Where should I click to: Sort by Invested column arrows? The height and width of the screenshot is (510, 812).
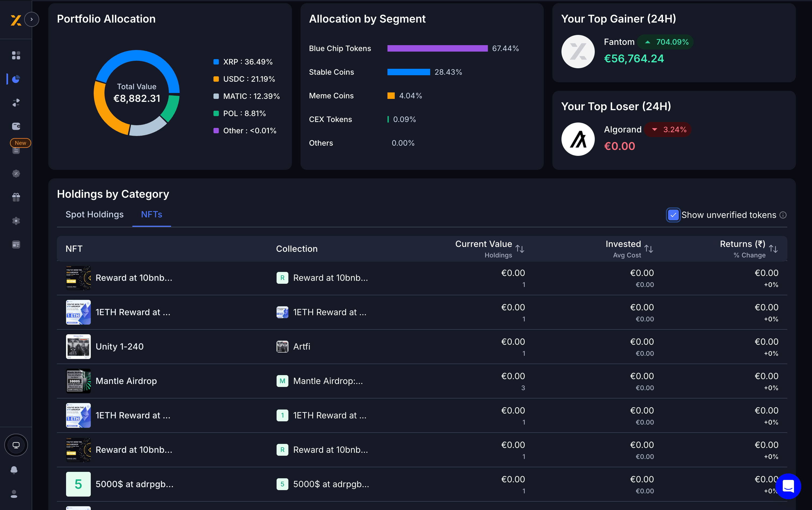[648, 249]
